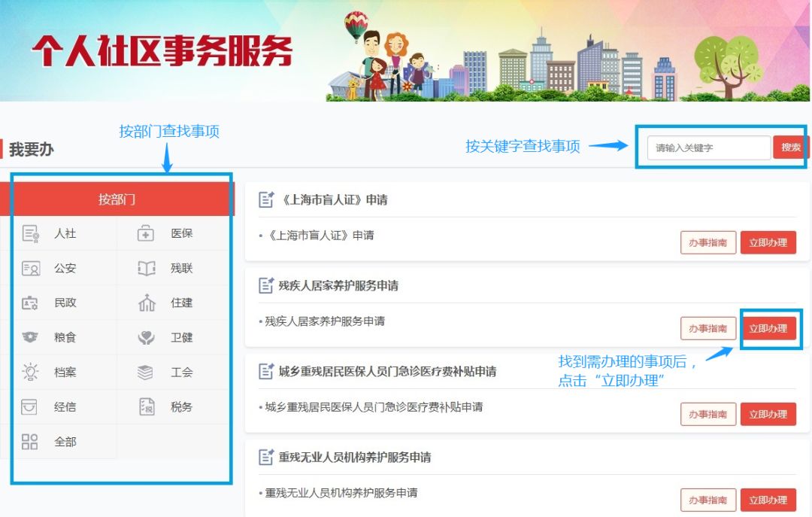Select the 档案 lightbulb icon
This screenshot has height=517, width=812.
[30, 373]
